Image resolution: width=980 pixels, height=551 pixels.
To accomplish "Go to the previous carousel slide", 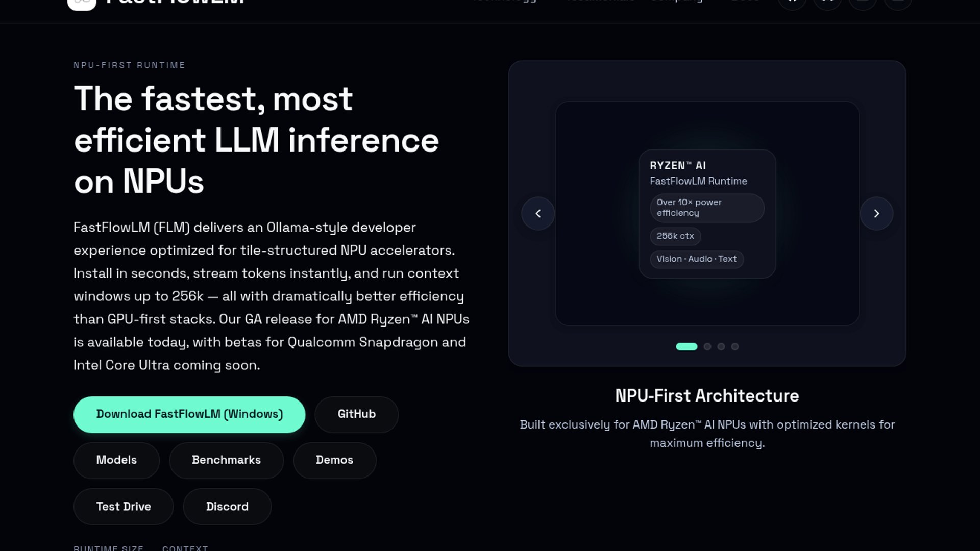I will pos(538,213).
